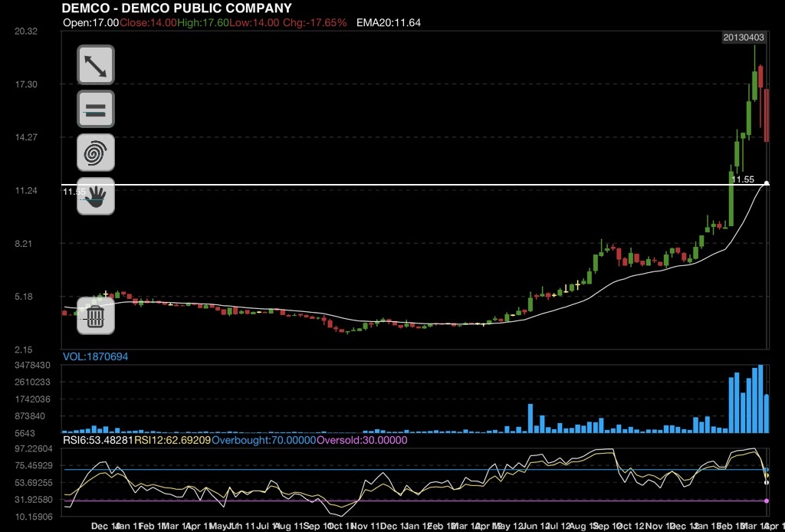This screenshot has height=532, width=785.
Task: Click the 3478430 volume axis label
Action: point(32,366)
